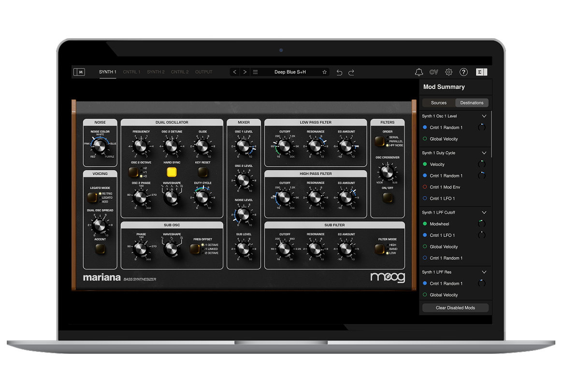Screen dimensions: 563x392
Task: Toggle the Filters Order switch
Action: [x=379, y=141]
